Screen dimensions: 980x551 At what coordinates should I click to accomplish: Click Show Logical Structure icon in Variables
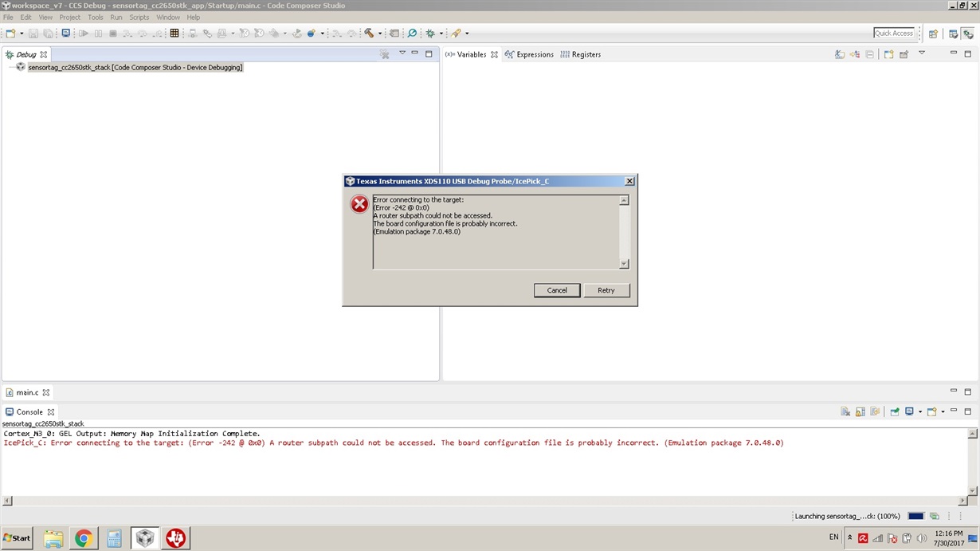pos(855,54)
